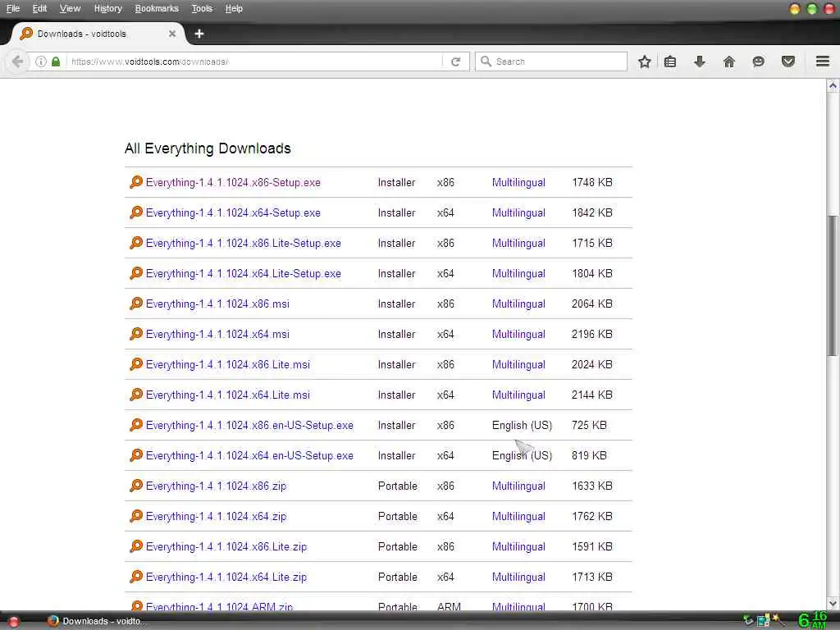Show bookmarks list icon in toolbar
Viewport: 840px width, 630px height.
(x=670, y=62)
